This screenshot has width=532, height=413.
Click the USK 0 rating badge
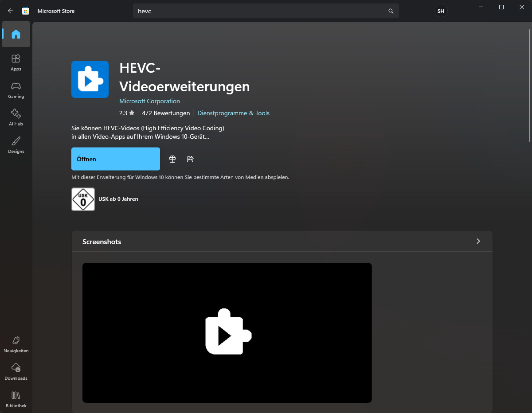click(83, 199)
